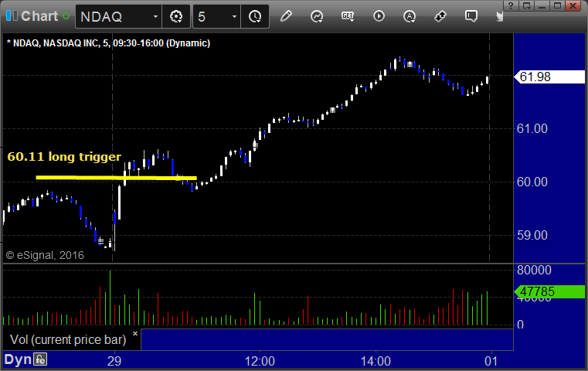The height and width of the screenshot is (371, 588).
Task: Toggle the time lock icon next to Dyn
Action: [40, 359]
